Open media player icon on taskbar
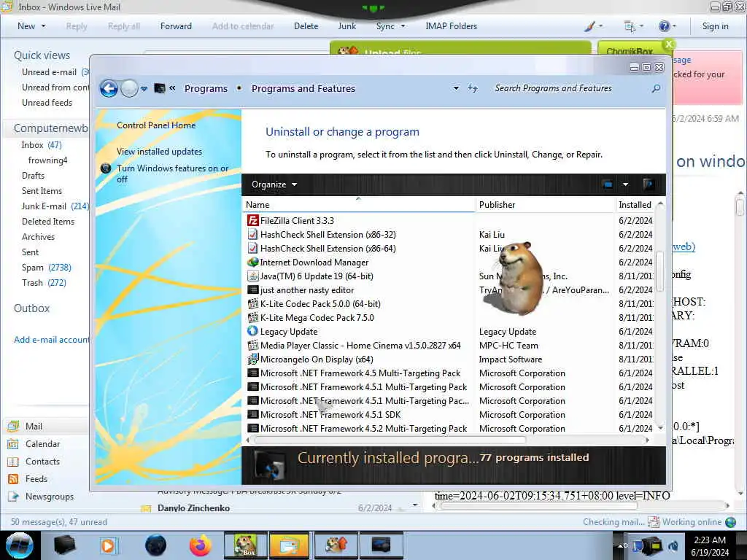The width and height of the screenshot is (747, 560). click(108, 545)
